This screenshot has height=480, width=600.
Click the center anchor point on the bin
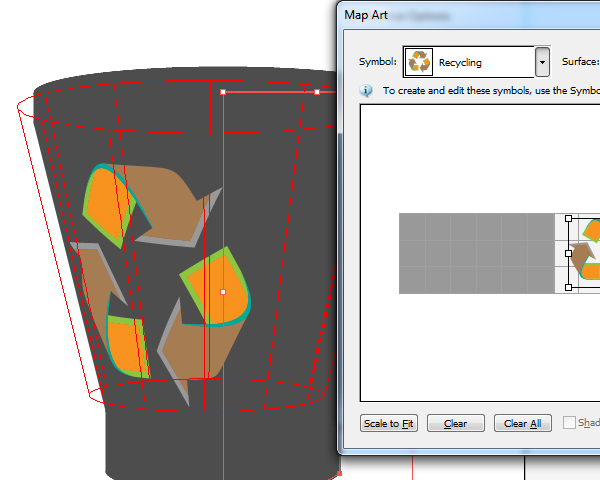click(x=223, y=292)
